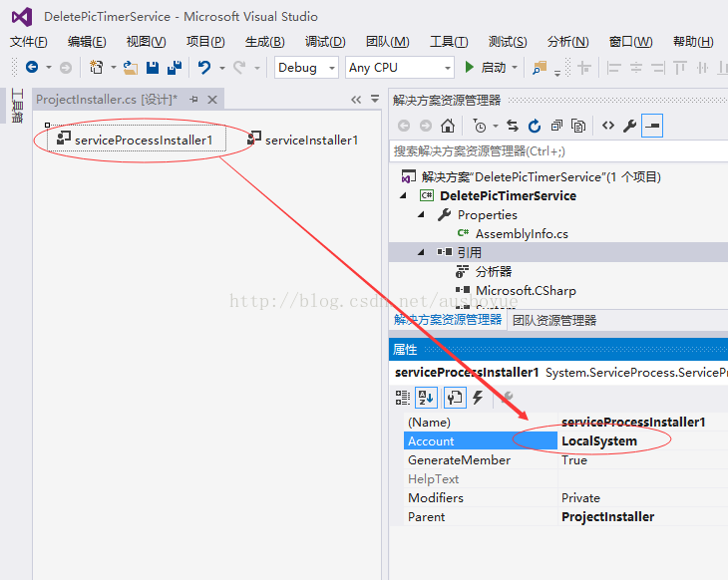Toggle categorized view in properties panel

[403, 398]
